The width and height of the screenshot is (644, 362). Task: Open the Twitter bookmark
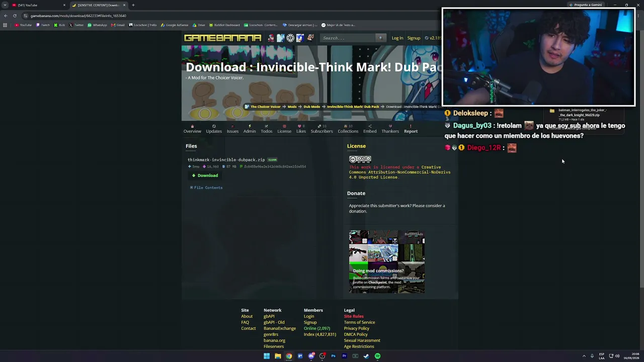[76, 25]
